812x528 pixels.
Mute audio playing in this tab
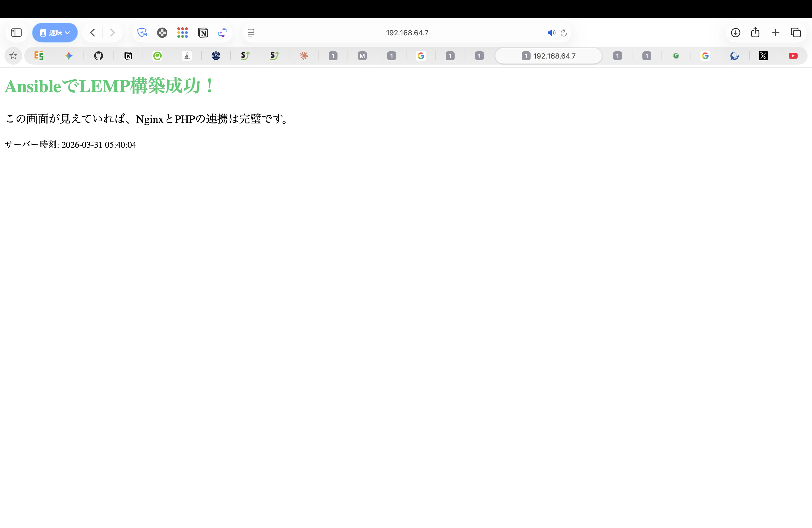pyautogui.click(x=551, y=33)
